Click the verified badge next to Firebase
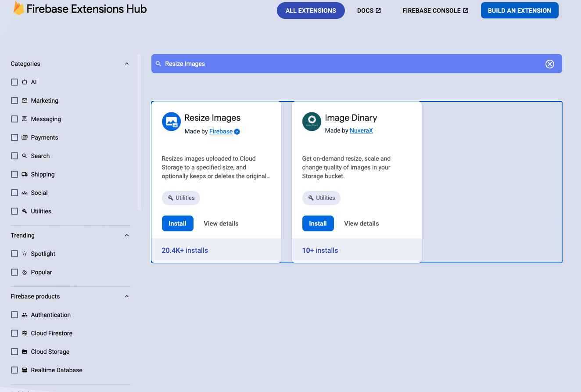 237,131
